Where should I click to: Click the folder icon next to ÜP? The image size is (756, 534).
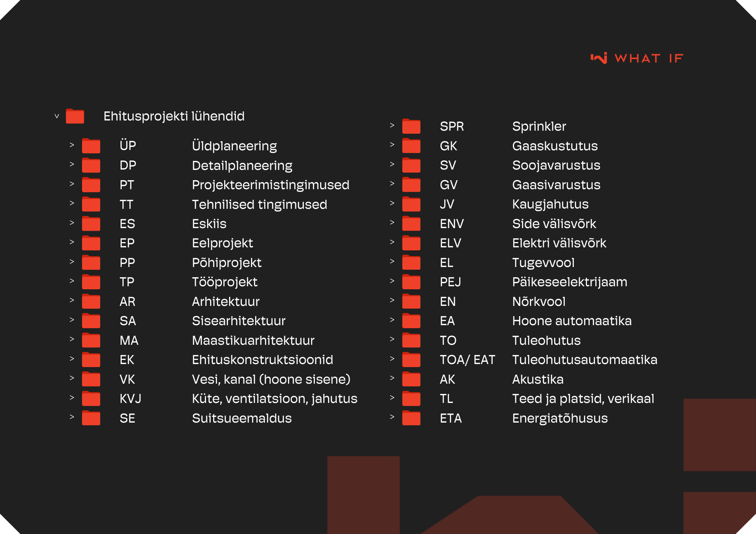click(91, 146)
